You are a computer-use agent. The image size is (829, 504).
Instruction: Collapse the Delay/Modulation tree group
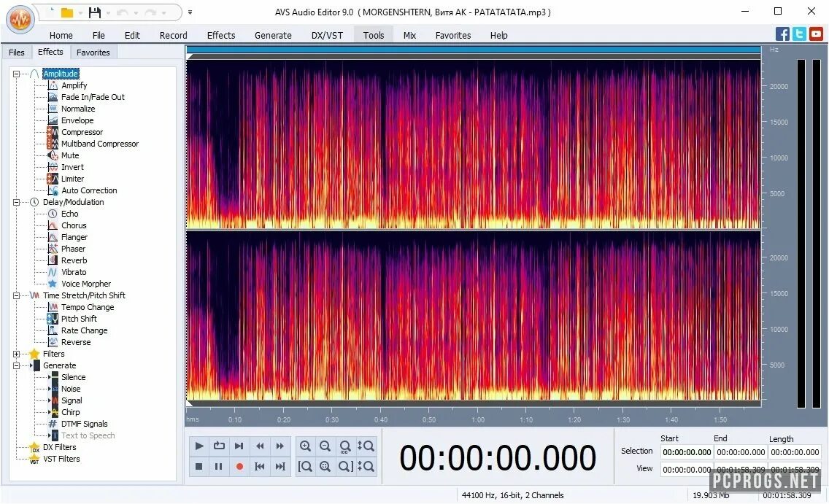click(x=16, y=202)
